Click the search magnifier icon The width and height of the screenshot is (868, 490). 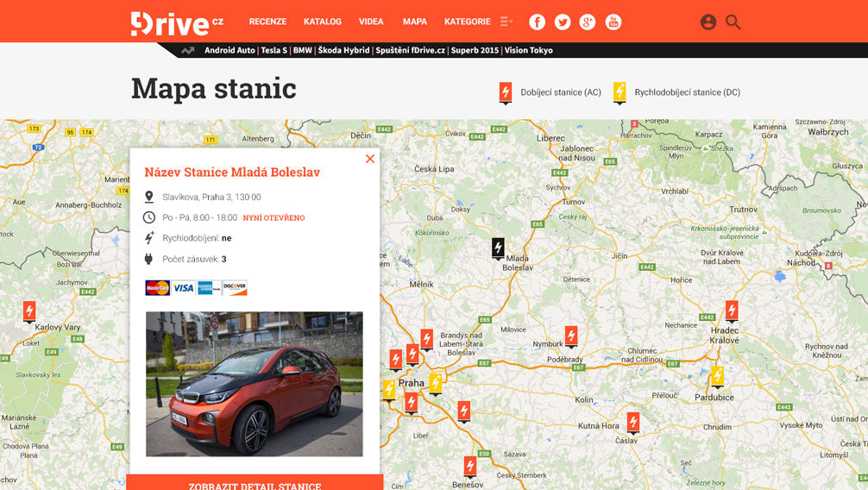pyautogui.click(x=733, y=22)
